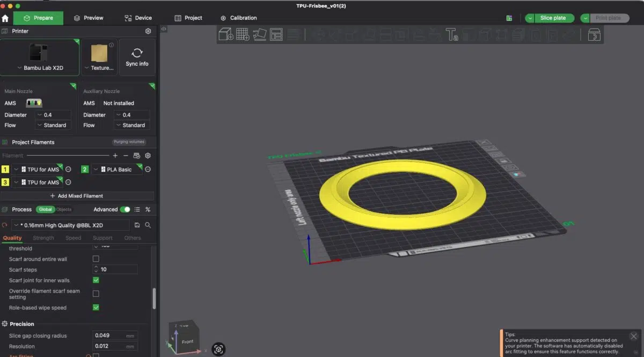The image size is (644, 357).
Task: Click filament 3 yellow color swatch
Action: coord(5,183)
